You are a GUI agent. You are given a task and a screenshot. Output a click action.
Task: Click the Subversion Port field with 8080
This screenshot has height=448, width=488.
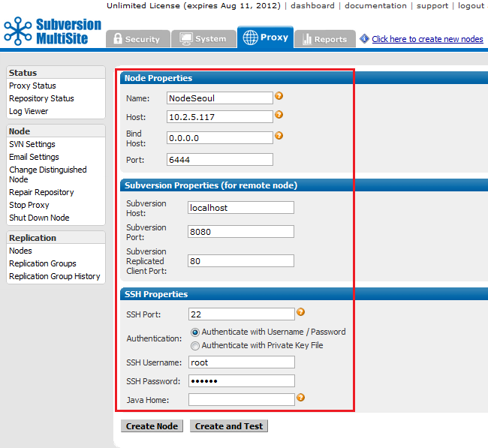click(241, 231)
